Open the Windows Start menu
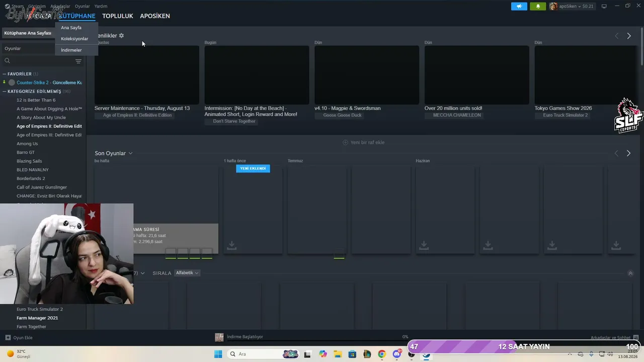The width and height of the screenshot is (644, 362). pos(218,354)
